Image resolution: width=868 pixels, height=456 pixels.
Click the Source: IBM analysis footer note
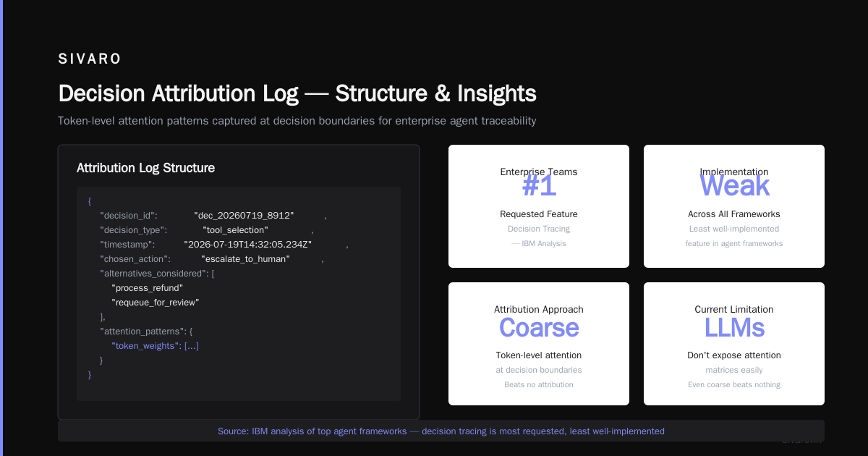[441, 431]
